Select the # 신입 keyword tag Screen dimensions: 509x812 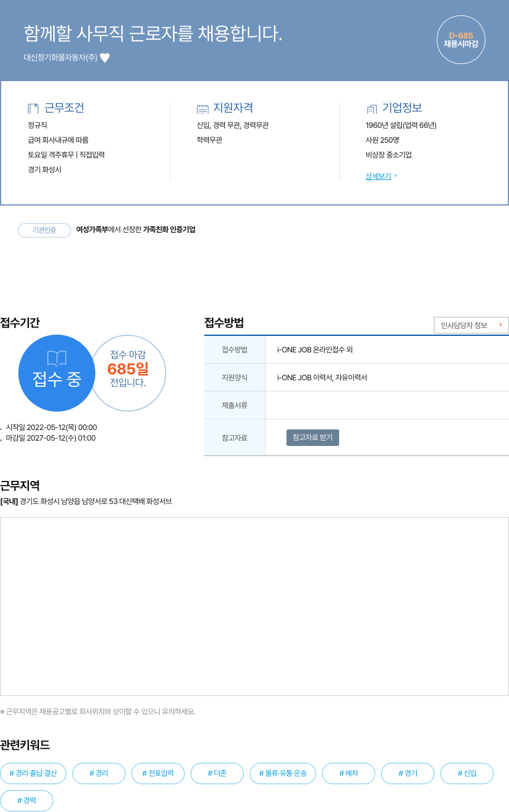coord(467,774)
